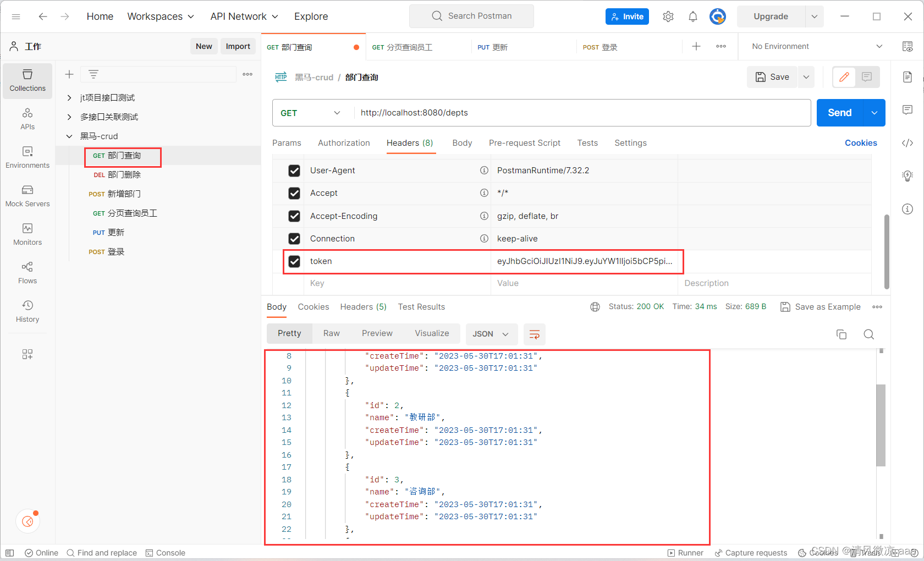Open the No Environment dropdown
The width and height of the screenshot is (924, 561).
[817, 46]
